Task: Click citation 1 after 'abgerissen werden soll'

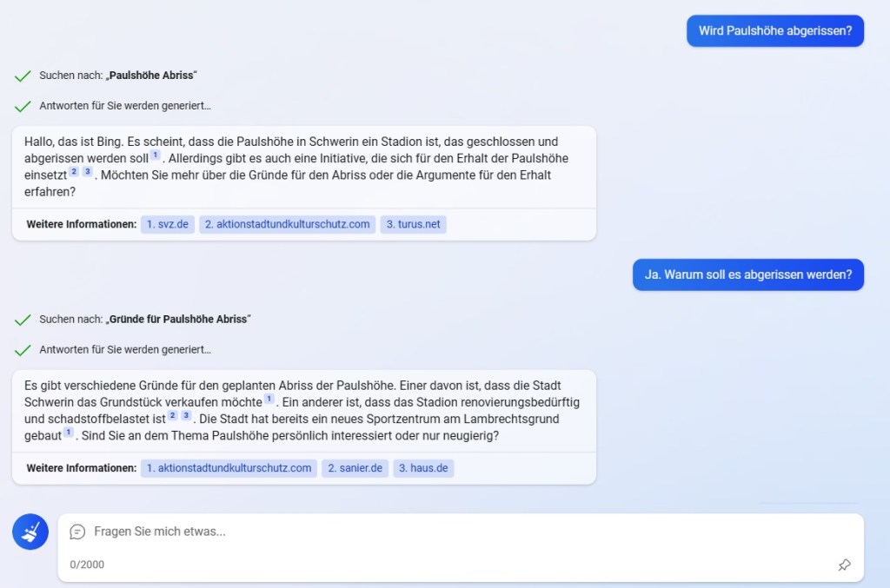Action: 156,155
